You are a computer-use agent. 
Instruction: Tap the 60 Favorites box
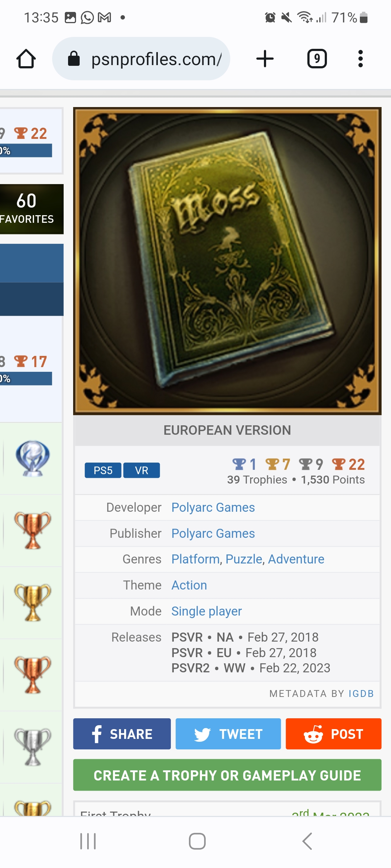tap(31, 209)
